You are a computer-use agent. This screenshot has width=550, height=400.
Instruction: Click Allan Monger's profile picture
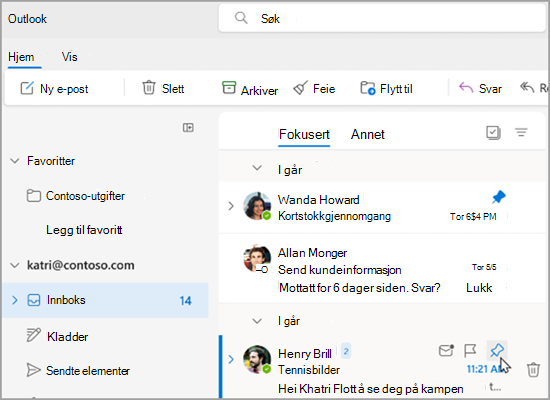click(257, 259)
